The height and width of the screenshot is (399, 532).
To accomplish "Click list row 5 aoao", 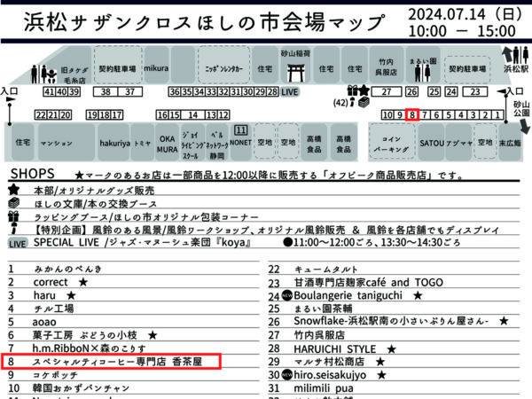I will [133, 322].
